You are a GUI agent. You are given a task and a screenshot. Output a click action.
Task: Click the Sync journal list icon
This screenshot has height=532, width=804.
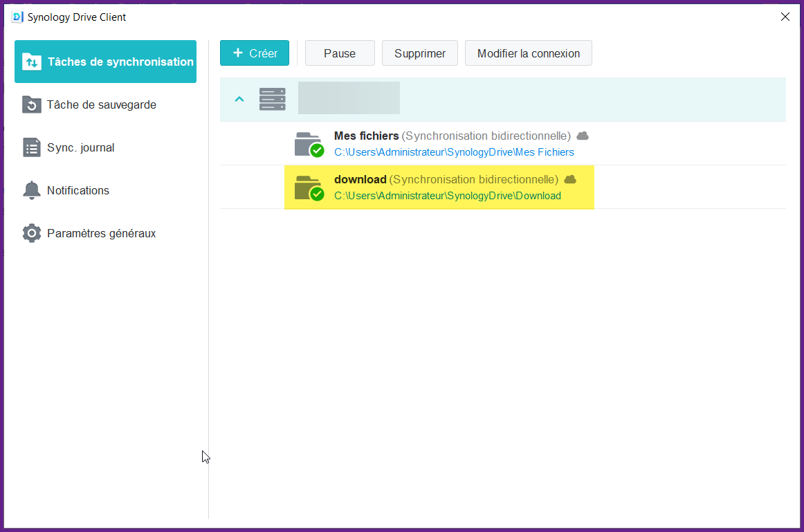point(32,148)
